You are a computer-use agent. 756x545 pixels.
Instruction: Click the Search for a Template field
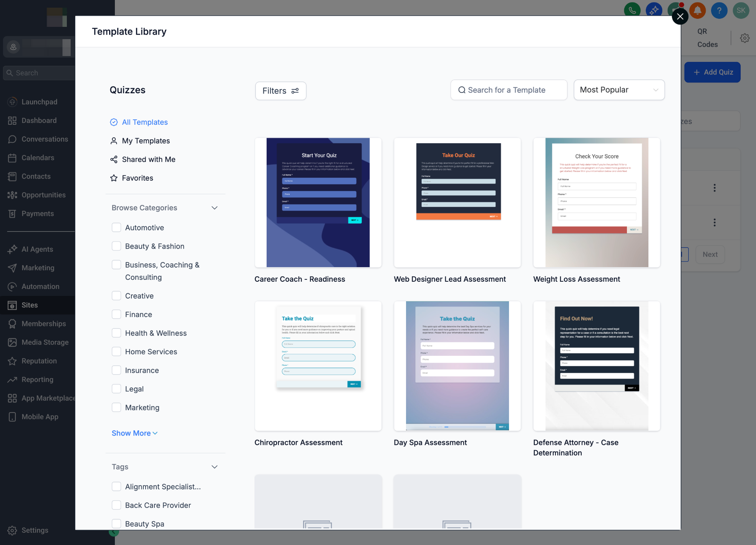click(x=509, y=90)
